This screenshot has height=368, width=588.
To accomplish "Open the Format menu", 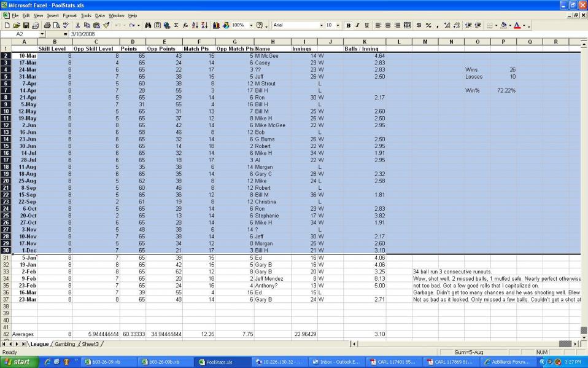I will point(69,15).
